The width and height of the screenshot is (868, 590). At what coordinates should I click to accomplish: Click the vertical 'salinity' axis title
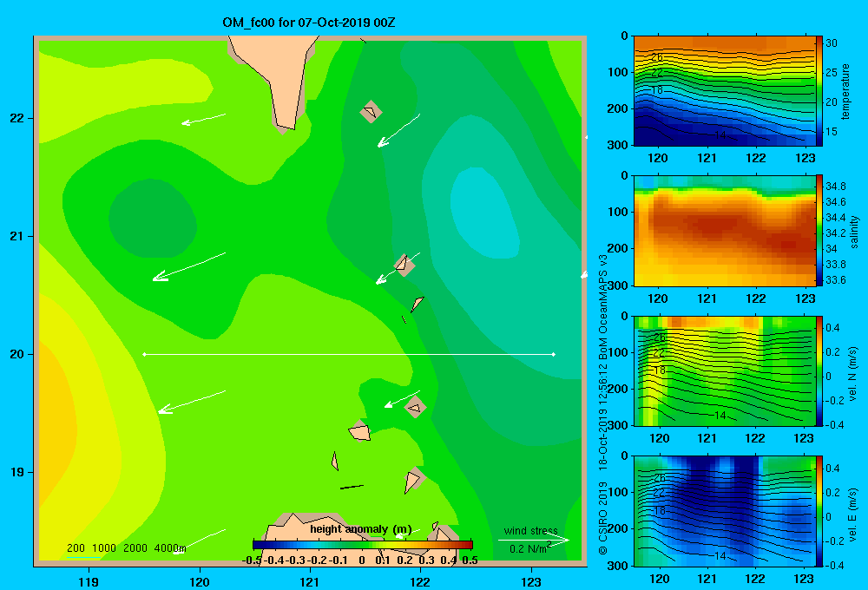(854, 232)
